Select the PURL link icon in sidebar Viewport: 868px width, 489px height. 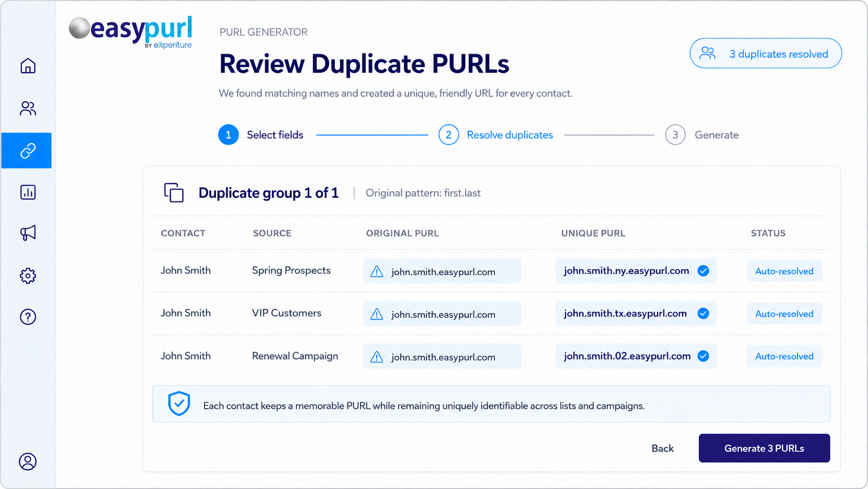[x=26, y=151]
